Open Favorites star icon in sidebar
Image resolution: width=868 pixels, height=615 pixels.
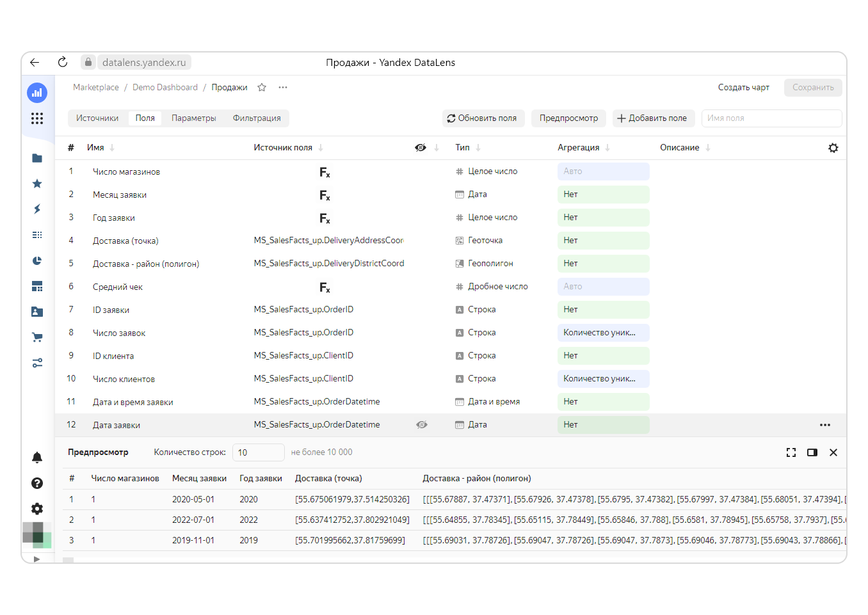(x=37, y=184)
